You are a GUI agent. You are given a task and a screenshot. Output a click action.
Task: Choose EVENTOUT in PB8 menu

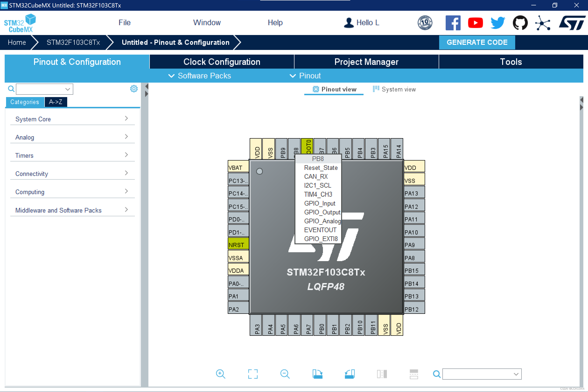[x=318, y=230]
